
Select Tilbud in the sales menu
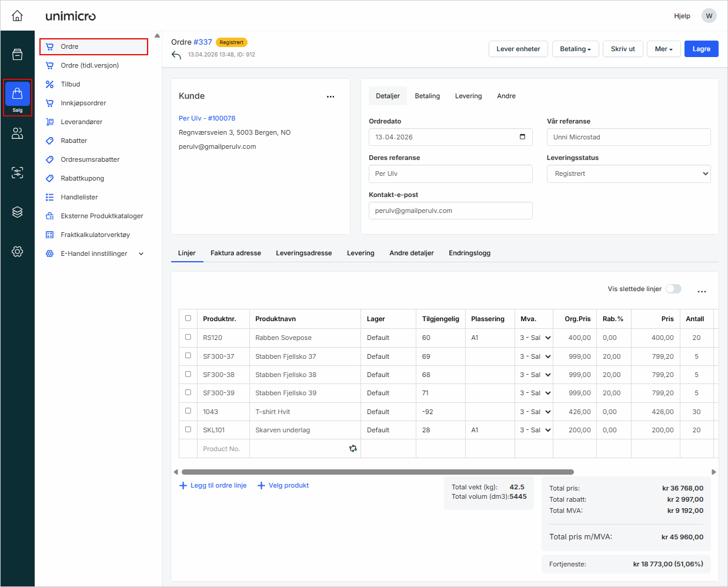pos(71,84)
